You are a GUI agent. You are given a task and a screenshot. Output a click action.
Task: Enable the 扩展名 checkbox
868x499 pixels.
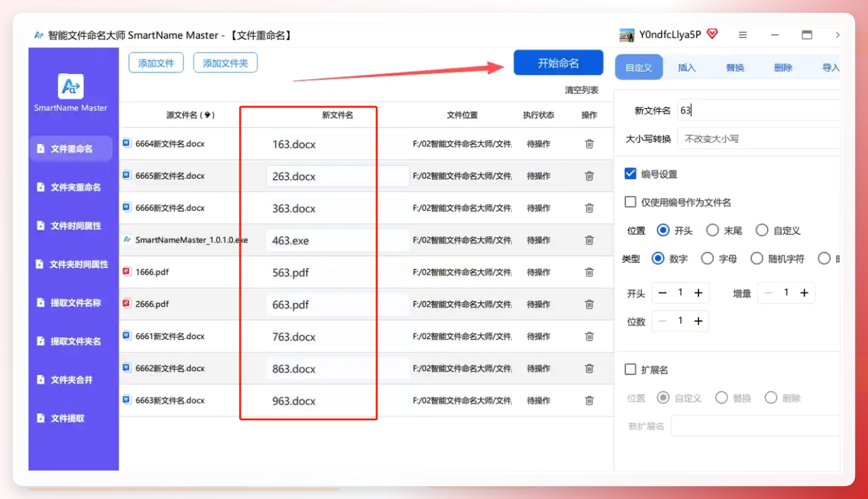tap(630, 369)
